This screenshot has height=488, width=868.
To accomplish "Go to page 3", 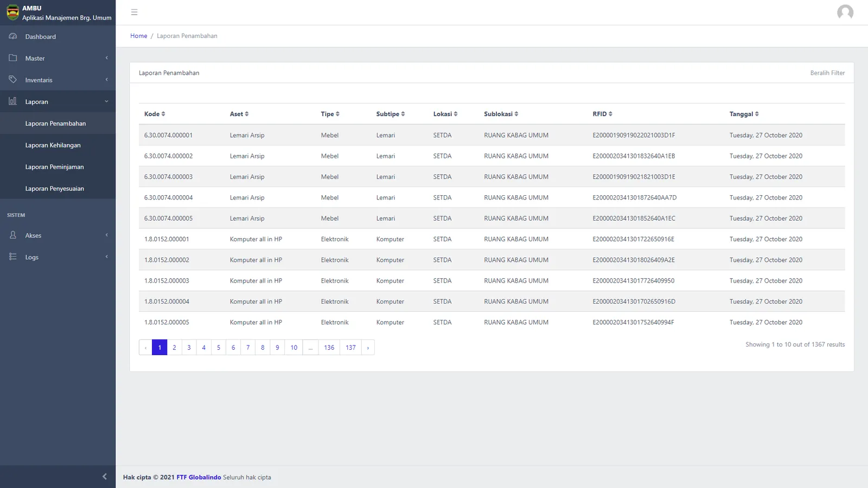I will tap(189, 348).
